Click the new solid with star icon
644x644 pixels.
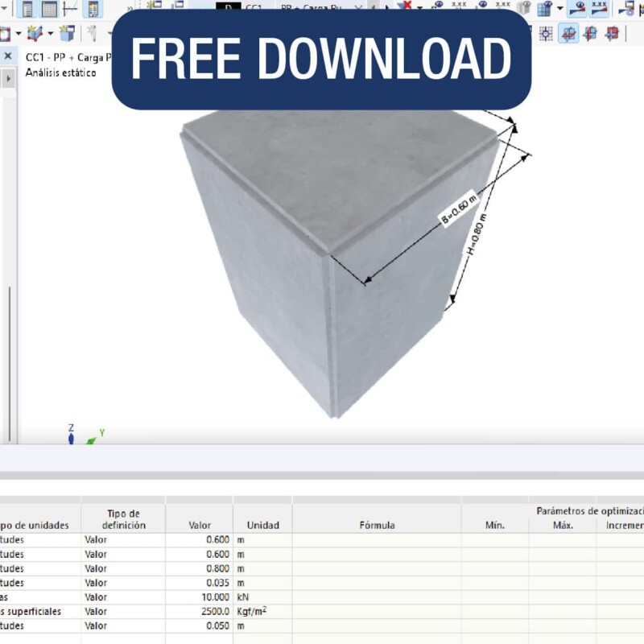pyautogui.click(x=35, y=34)
